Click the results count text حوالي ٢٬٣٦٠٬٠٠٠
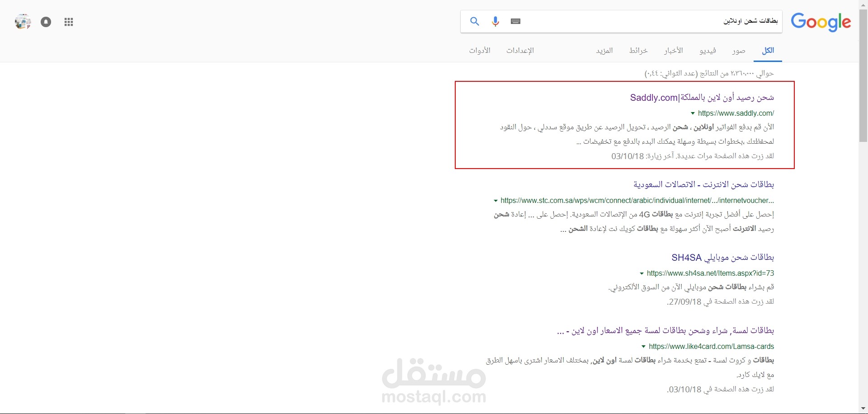This screenshot has width=868, height=414. pos(709,73)
